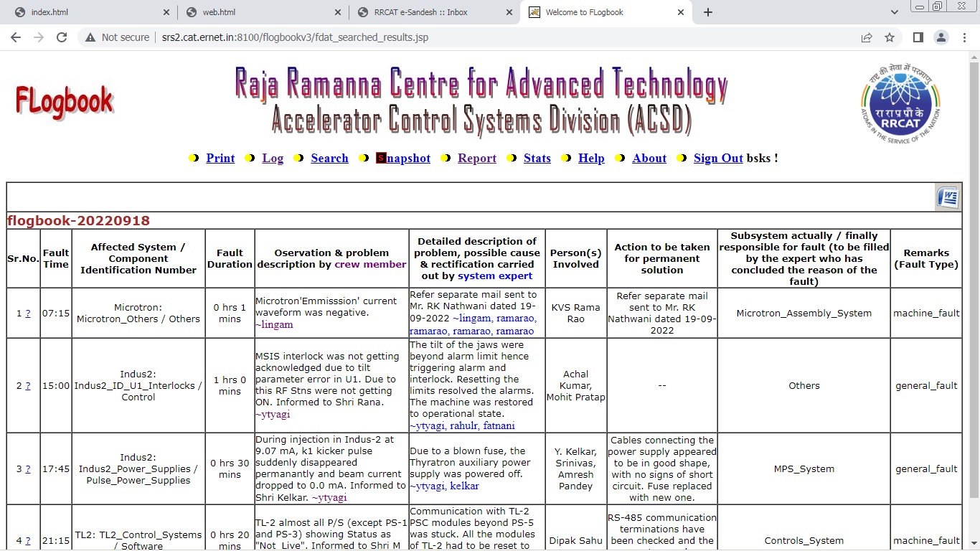
Task: Click the ? link in row 1
Action: (28, 314)
